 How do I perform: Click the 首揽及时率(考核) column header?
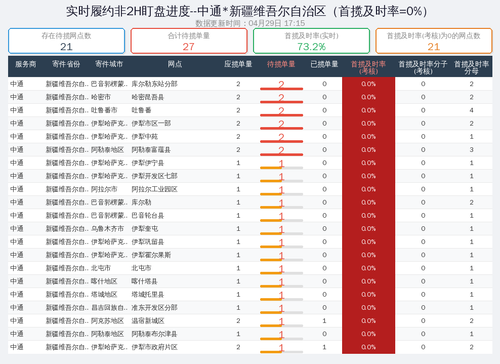(368, 67)
